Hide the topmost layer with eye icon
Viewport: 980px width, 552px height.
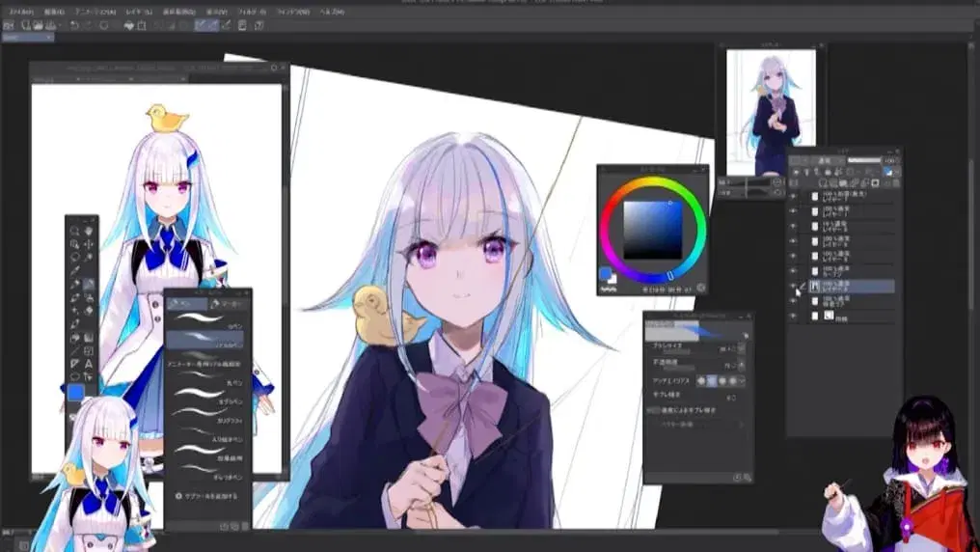point(793,196)
